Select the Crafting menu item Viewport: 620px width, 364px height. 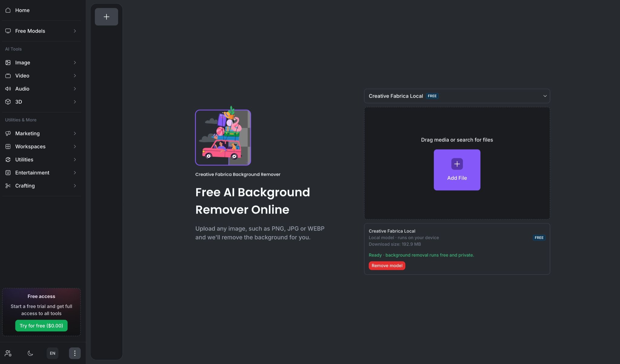(41, 186)
